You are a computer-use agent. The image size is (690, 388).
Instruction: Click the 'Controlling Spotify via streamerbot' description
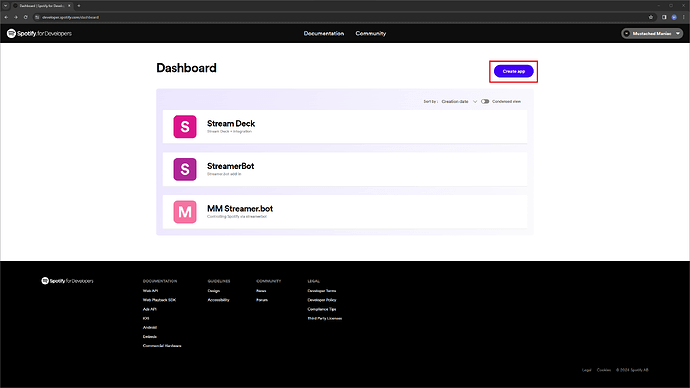[x=237, y=216]
